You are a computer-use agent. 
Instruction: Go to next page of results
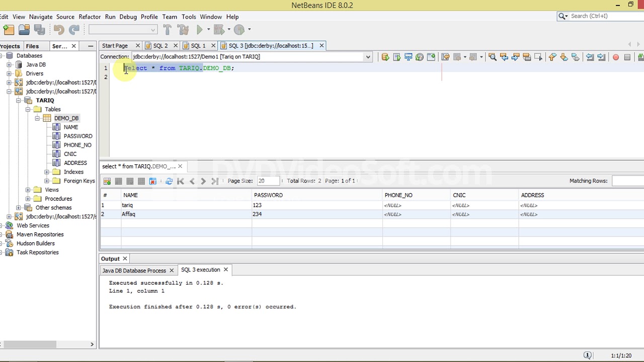(x=203, y=181)
